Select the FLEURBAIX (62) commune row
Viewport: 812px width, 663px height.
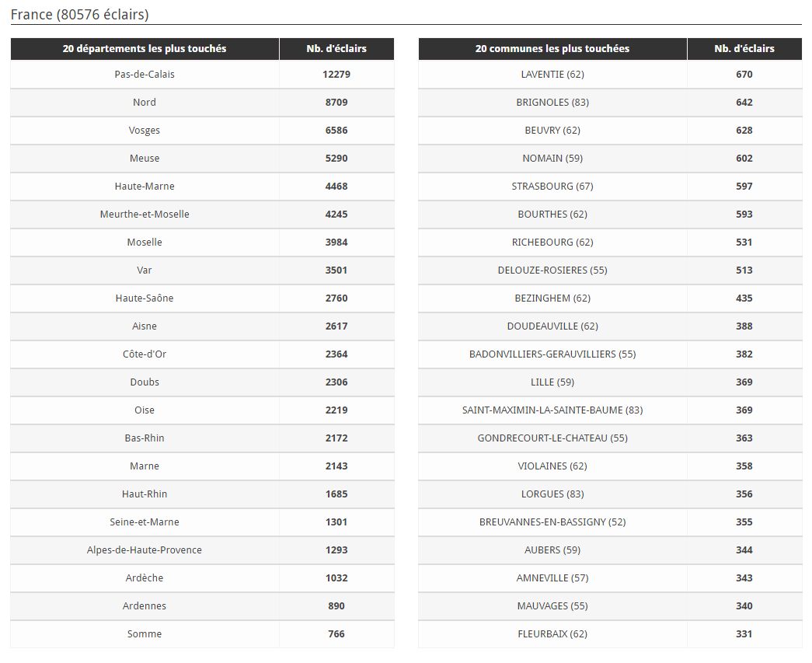point(610,633)
